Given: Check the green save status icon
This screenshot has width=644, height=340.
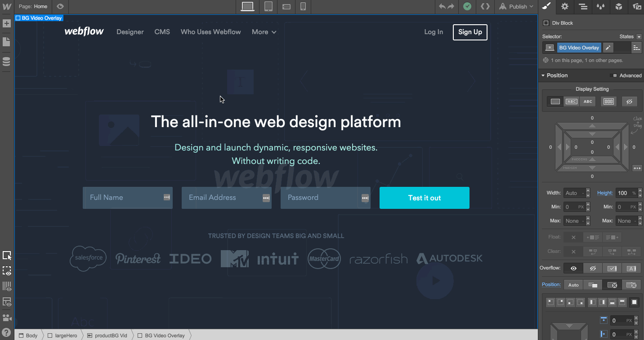Looking at the screenshot, I should pyautogui.click(x=467, y=6).
